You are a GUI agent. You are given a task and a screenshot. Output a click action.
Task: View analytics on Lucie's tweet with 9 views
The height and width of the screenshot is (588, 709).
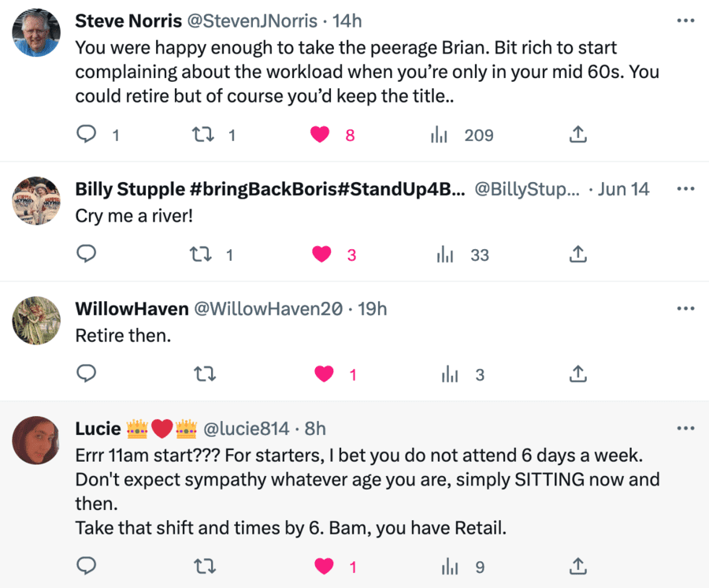tap(450, 566)
